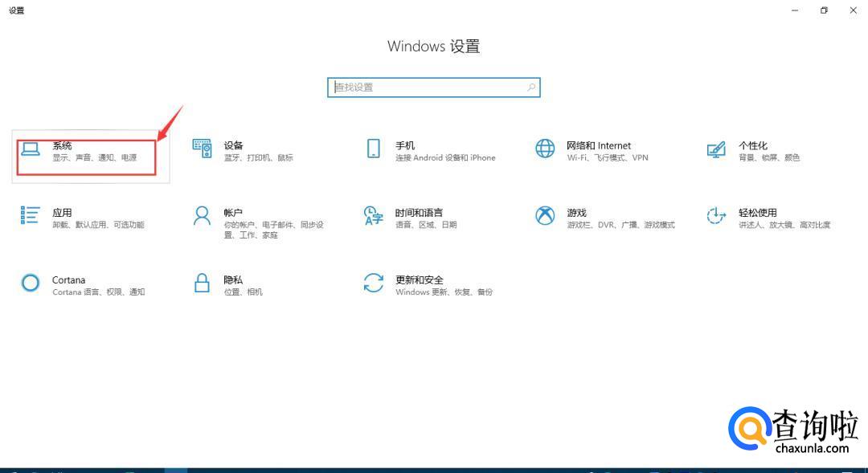The width and height of the screenshot is (868, 473).
Task: Click Cortana 语言、权限、通知 description
Action: 99,292
